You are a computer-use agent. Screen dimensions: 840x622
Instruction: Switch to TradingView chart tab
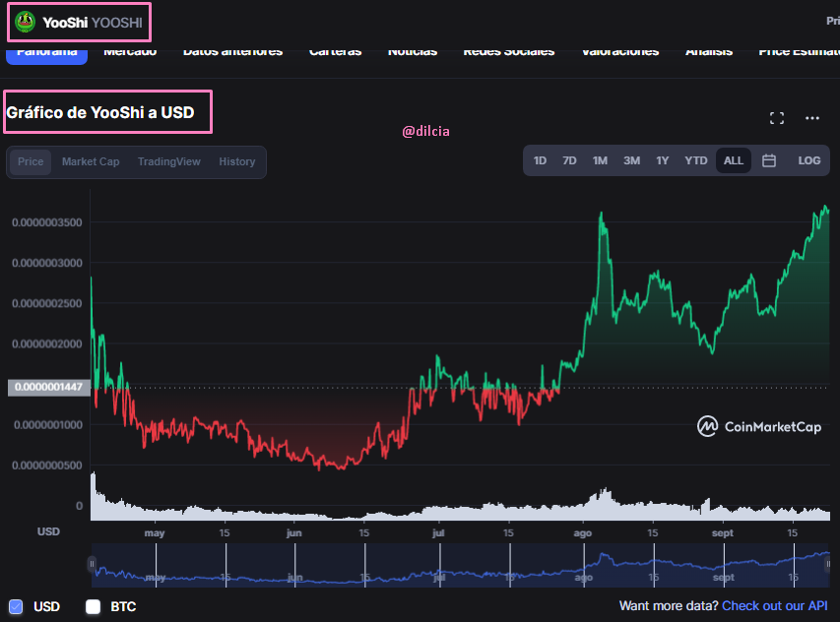(x=168, y=161)
